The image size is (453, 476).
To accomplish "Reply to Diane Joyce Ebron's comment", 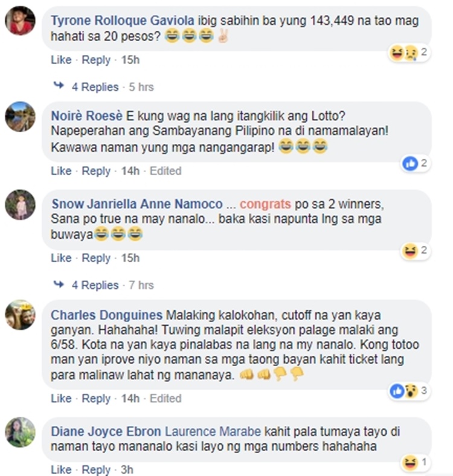I will click(x=96, y=469).
